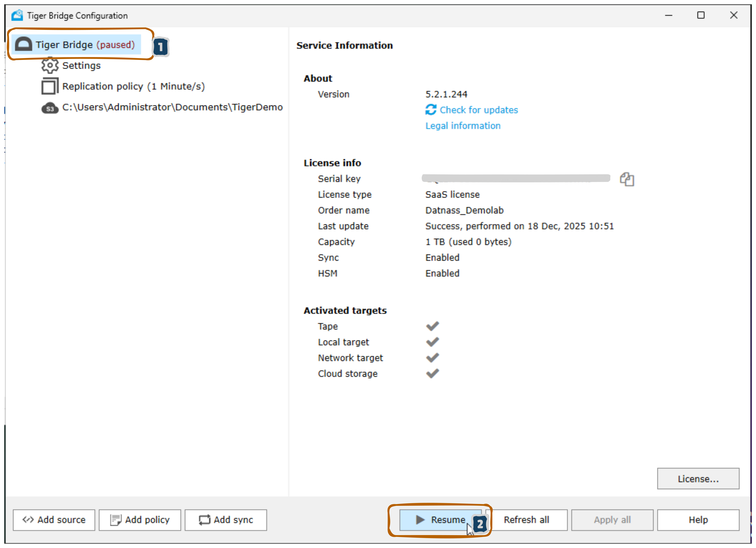
Task: Open the Settings tree item
Action: (81, 66)
